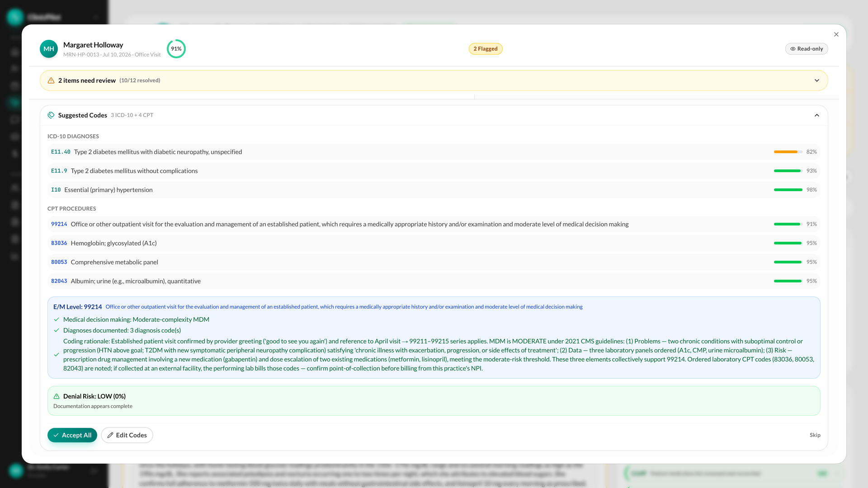Select the 82043 urine albumin row
The image size is (868, 488).
434,281
